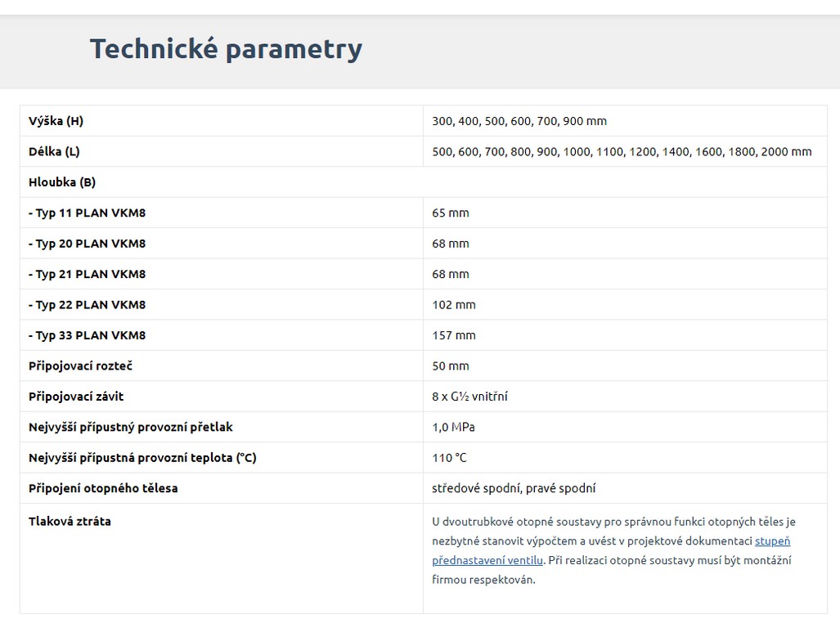
Task: Click the 'Výška (H)' row label
Action: [56, 121]
